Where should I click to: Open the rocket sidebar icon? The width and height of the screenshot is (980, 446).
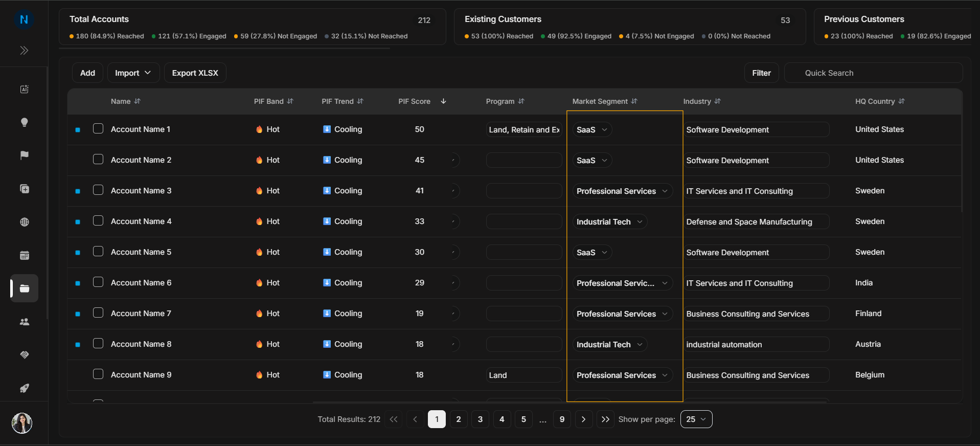pyautogui.click(x=24, y=388)
